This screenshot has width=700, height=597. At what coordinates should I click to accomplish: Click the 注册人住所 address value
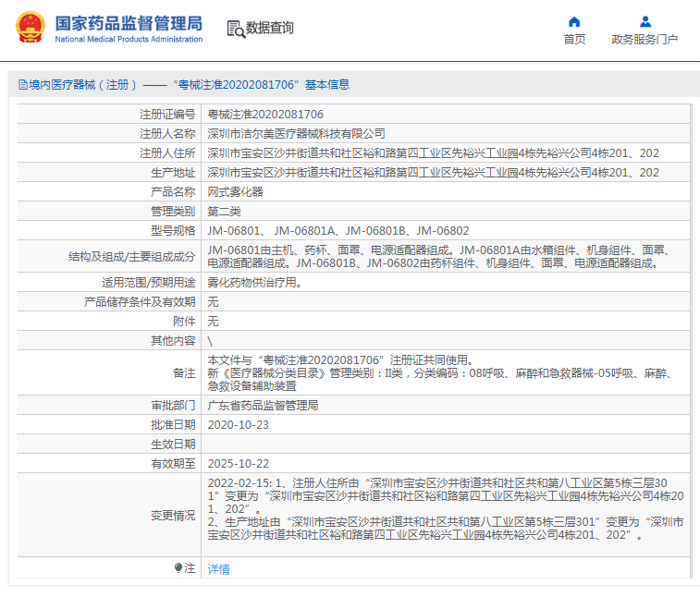pos(433,153)
